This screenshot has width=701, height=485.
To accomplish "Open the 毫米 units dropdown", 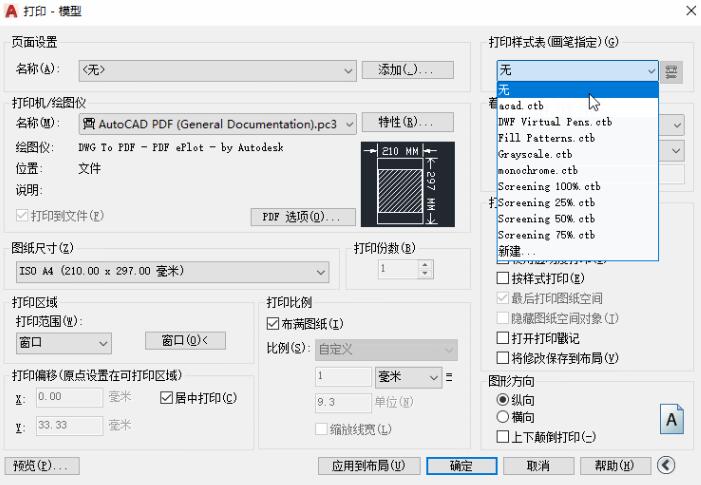I will 408,377.
